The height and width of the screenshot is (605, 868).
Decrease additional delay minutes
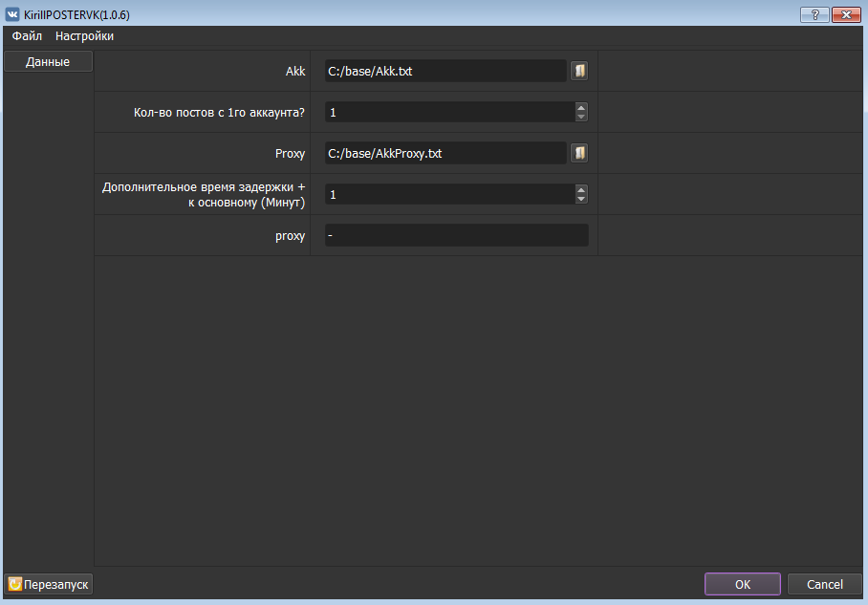(x=581, y=199)
